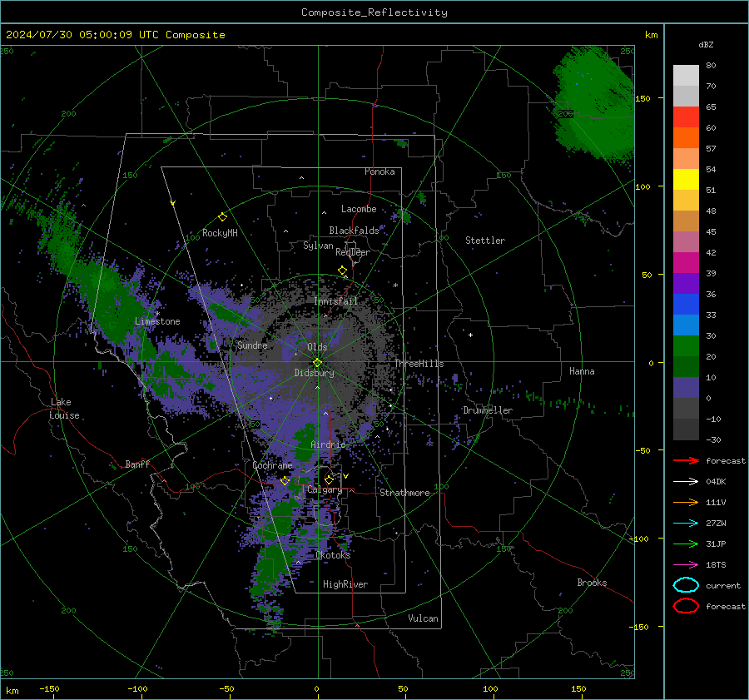749x700 pixels.
Task: Click the red forecast ellipse icon
Action: [686, 606]
